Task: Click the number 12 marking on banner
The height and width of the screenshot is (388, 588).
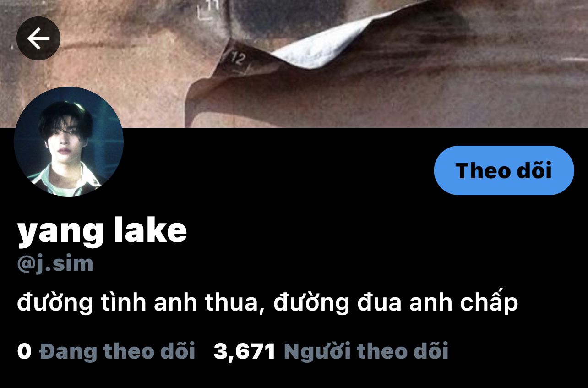Action: pyautogui.click(x=239, y=59)
